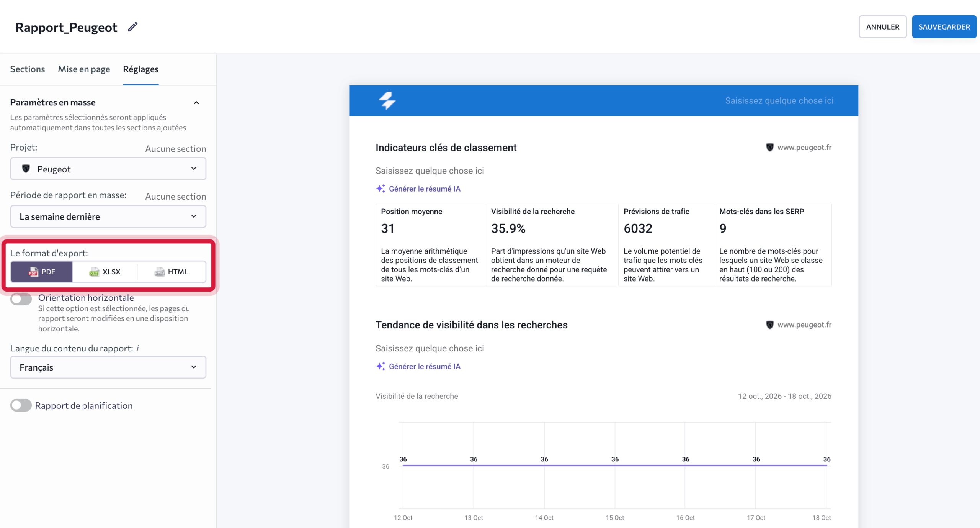Click header text field Saisissez quelque chose ici
980x528 pixels.
[x=779, y=100]
